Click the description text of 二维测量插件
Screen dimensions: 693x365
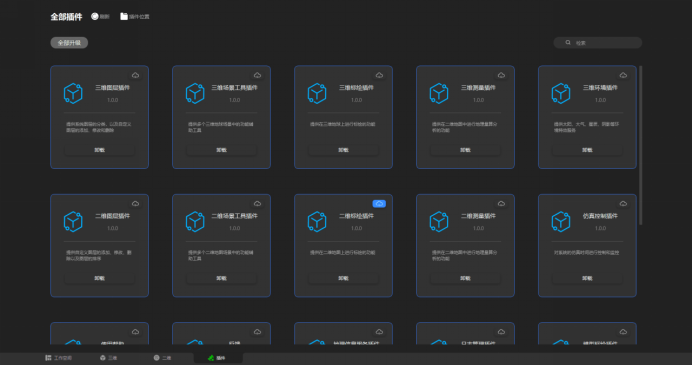[465, 255]
